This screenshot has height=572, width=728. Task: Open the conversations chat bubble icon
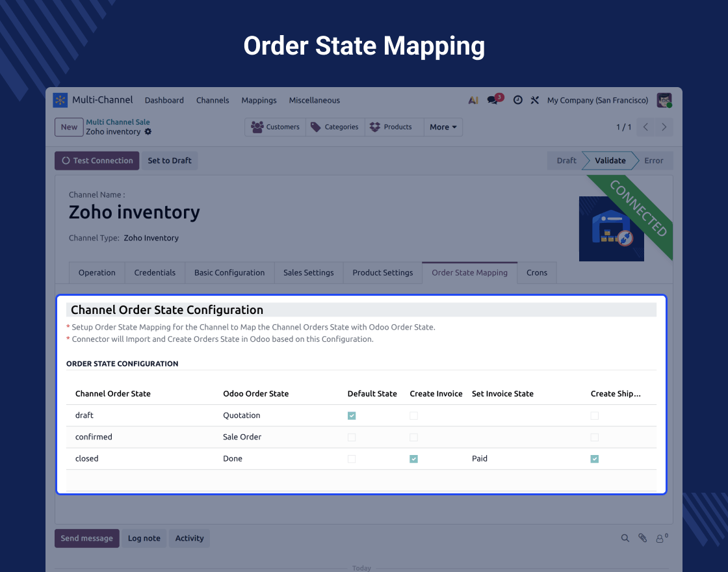[492, 100]
